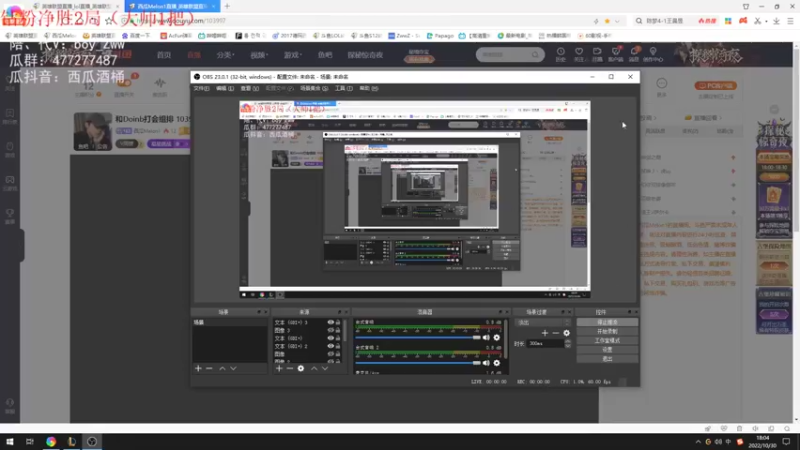The height and width of the screenshot is (450, 800).
Task: Open the OBS 编辑(E) menu
Action: coord(224,88)
